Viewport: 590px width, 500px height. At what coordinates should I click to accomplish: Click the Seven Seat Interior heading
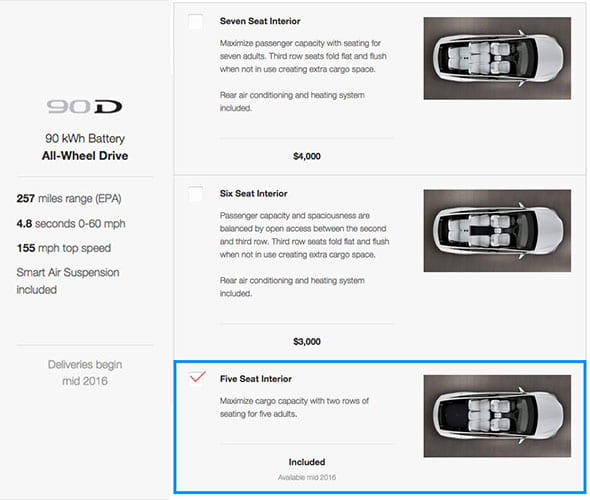tap(260, 21)
